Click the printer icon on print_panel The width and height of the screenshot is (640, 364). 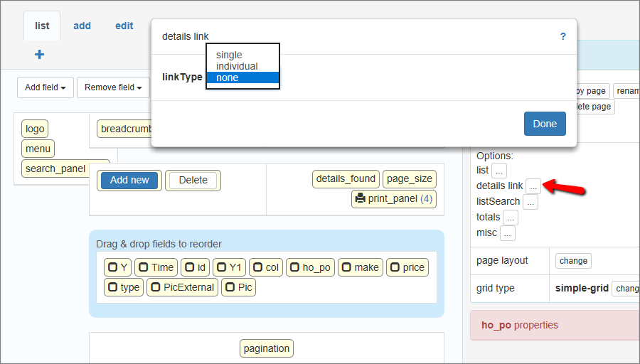[361, 198]
